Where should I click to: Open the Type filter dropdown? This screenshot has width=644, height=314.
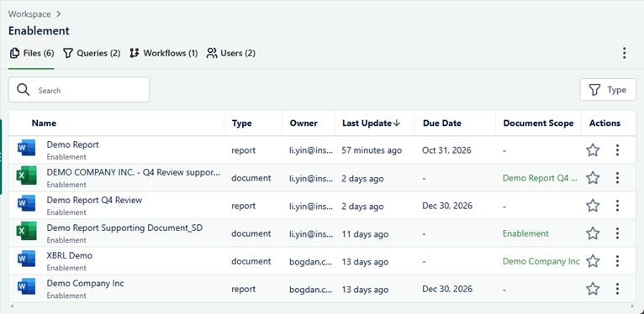pyautogui.click(x=608, y=90)
